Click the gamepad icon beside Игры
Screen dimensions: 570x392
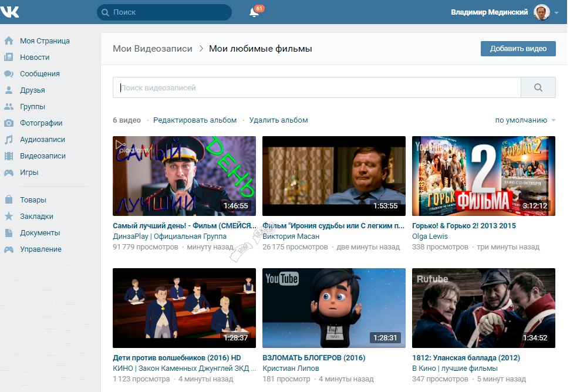pos(9,173)
